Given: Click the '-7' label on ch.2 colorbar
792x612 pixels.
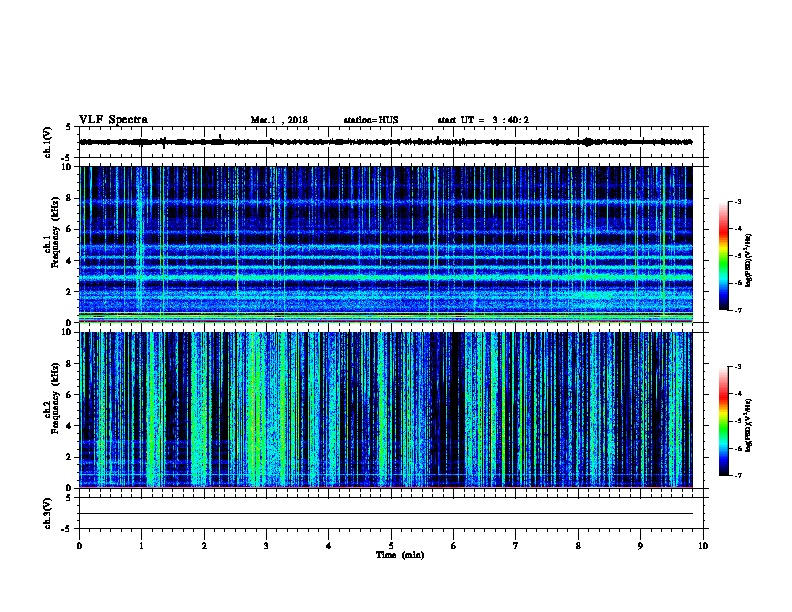Looking at the screenshot, I should 737,475.
